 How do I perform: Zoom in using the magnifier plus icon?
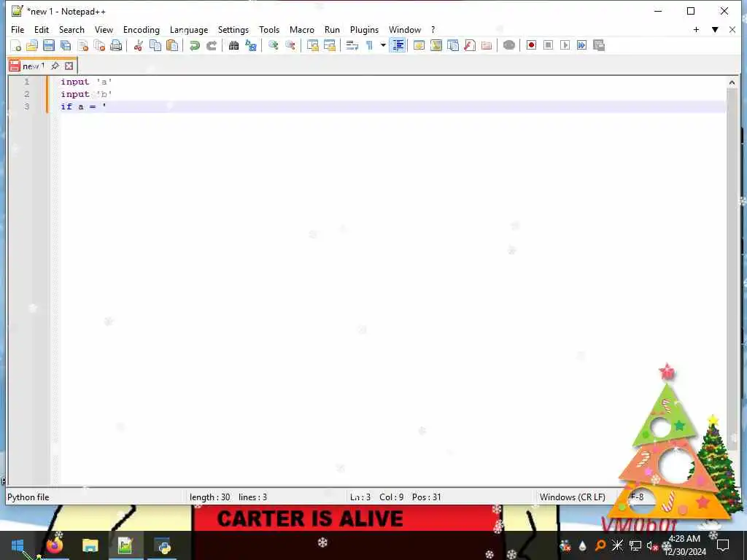(x=273, y=45)
